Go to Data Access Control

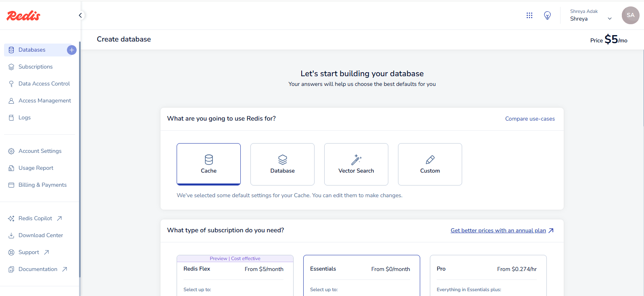pos(44,84)
